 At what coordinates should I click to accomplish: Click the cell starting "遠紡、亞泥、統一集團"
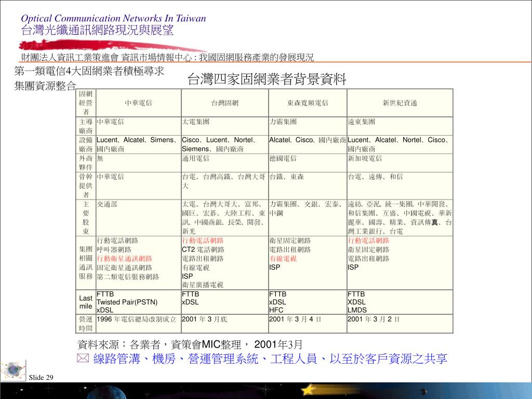[400, 218]
